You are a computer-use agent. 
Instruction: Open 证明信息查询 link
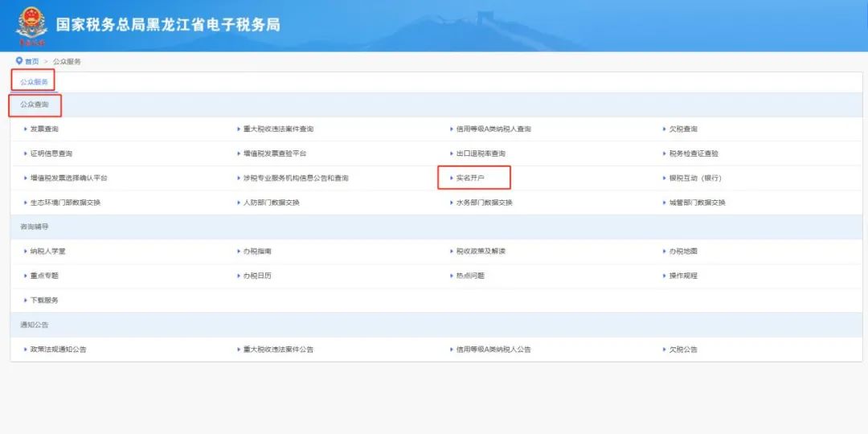click(x=51, y=154)
